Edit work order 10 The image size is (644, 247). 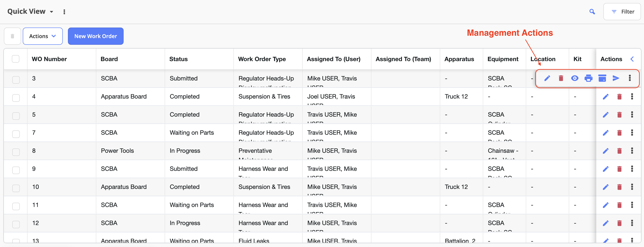coord(606,187)
